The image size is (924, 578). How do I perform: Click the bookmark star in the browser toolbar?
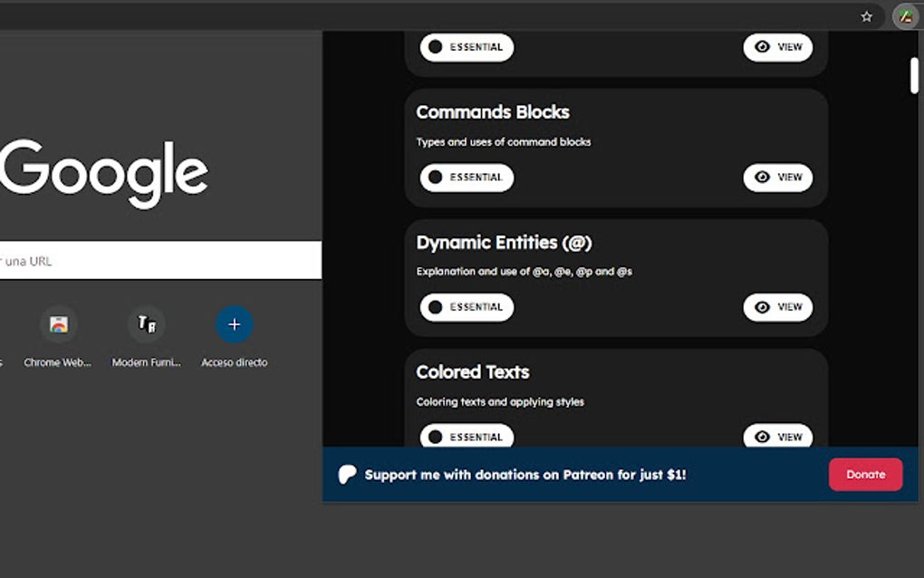(x=866, y=16)
